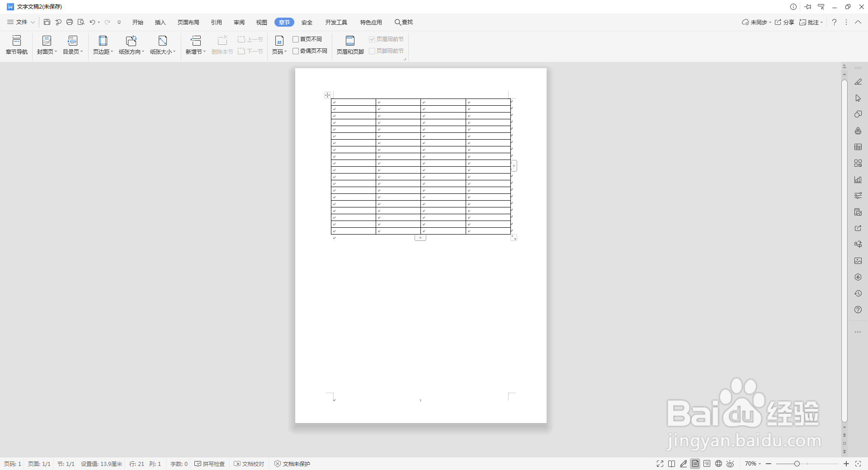This screenshot has width=868, height=470.
Task: Open the help question icon in right sidebar
Action: 858,310
